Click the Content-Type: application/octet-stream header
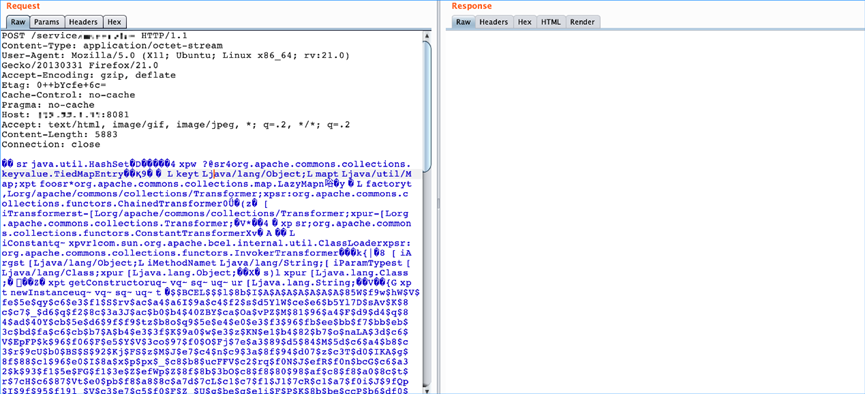Screen dimensions: 865x394 click(112, 46)
